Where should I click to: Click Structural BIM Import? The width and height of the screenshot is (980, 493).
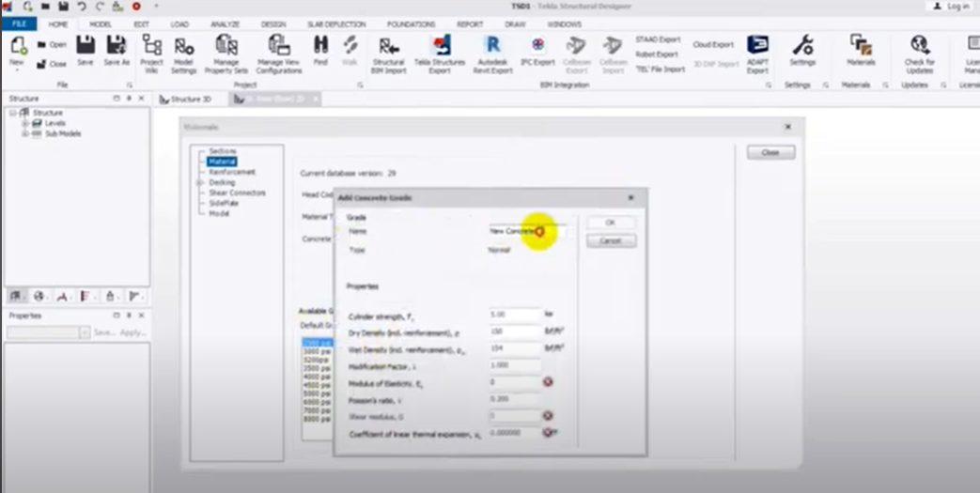(389, 55)
